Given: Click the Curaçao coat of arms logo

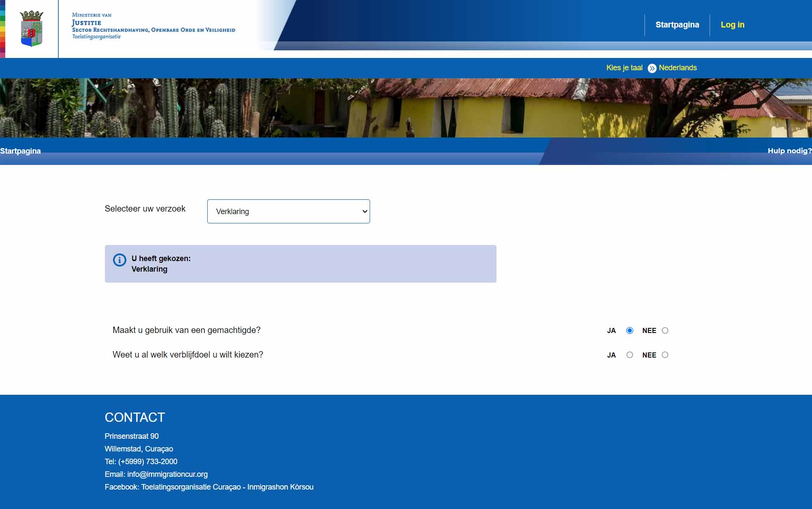Looking at the screenshot, I should pos(32,28).
